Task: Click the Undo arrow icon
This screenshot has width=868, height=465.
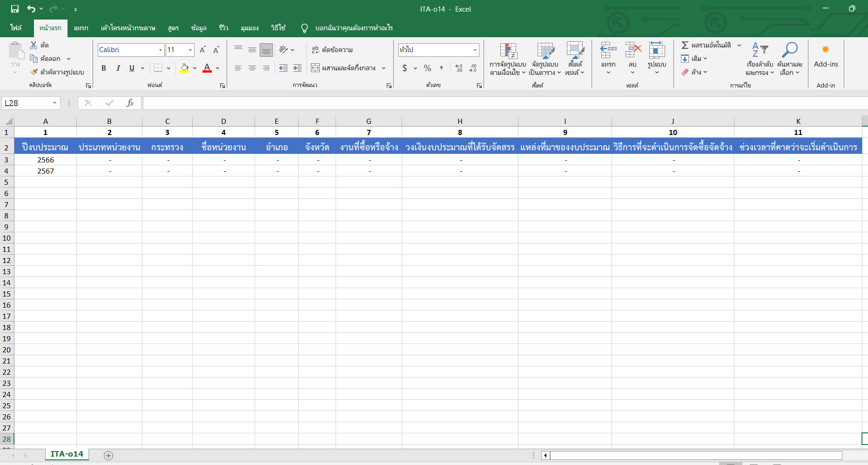Action: click(x=31, y=9)
